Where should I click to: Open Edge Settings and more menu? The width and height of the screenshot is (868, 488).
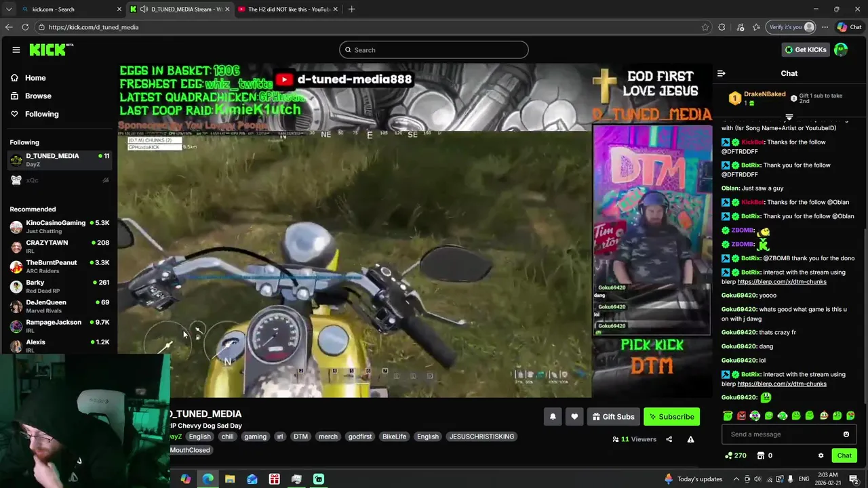coord(825,27)
